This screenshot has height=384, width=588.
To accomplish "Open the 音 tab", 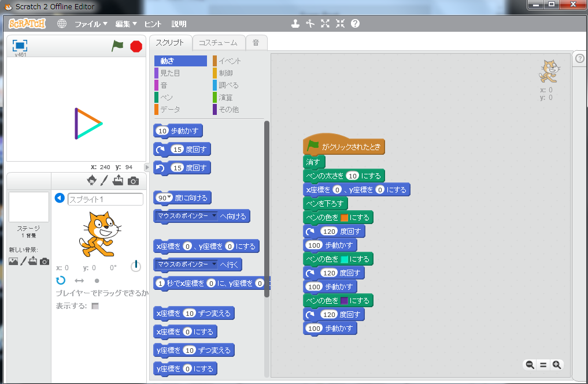I will tap(256, 42).
